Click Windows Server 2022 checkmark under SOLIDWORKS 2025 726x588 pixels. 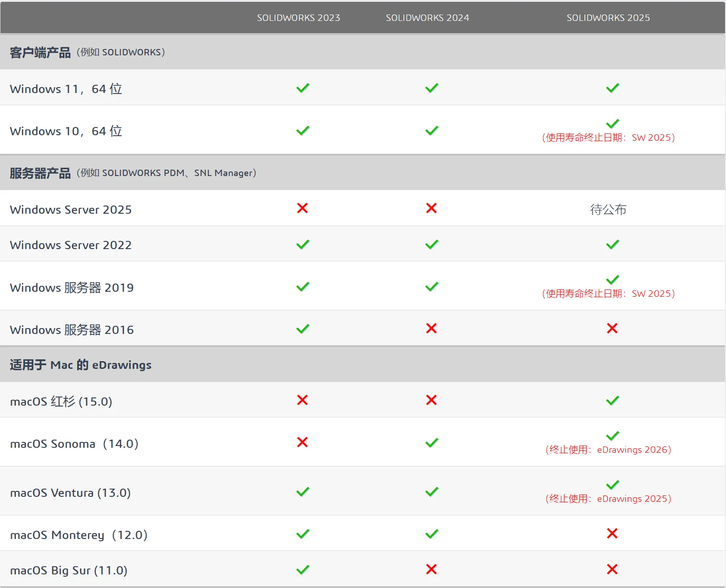point(613,245)
